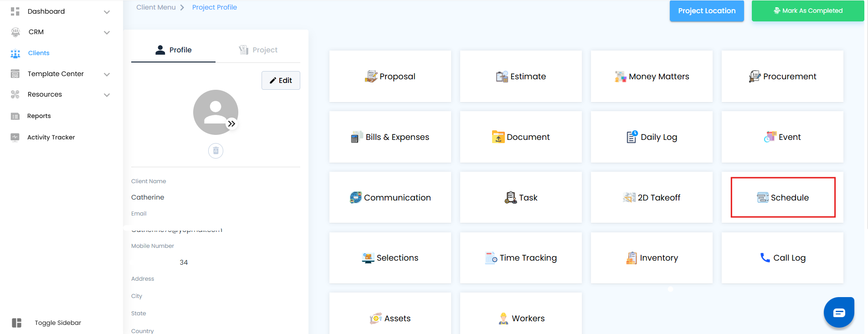Click the Time Tracking card icon
Viewport: 868px width, 334px height.
(491, 258)
